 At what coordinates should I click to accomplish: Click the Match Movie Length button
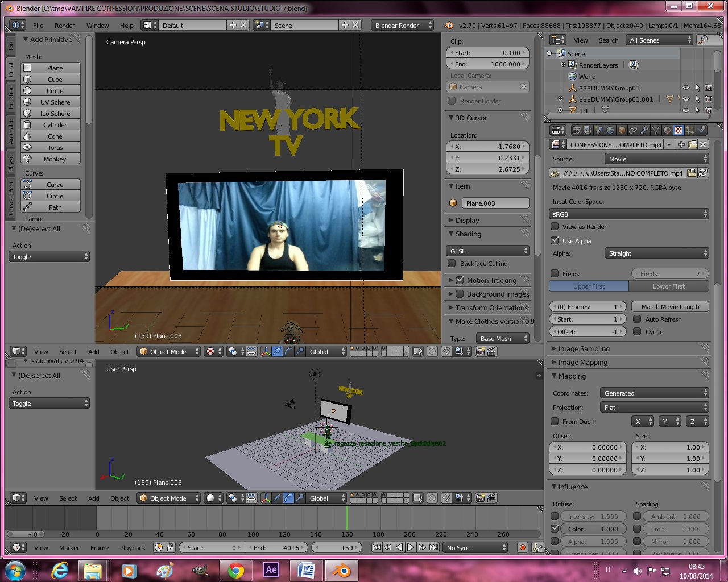pos(670,306)
